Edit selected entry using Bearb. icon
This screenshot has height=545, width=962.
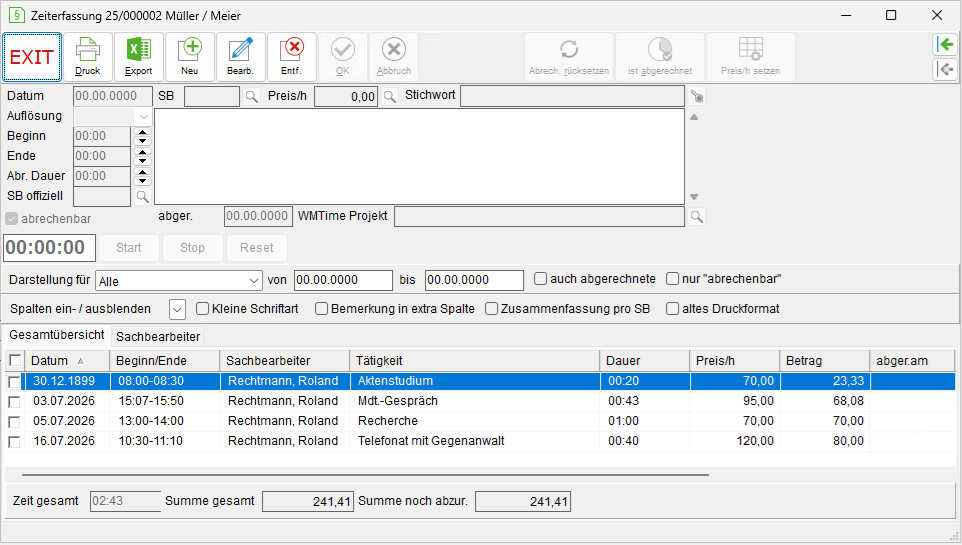(x=240, y=57)
